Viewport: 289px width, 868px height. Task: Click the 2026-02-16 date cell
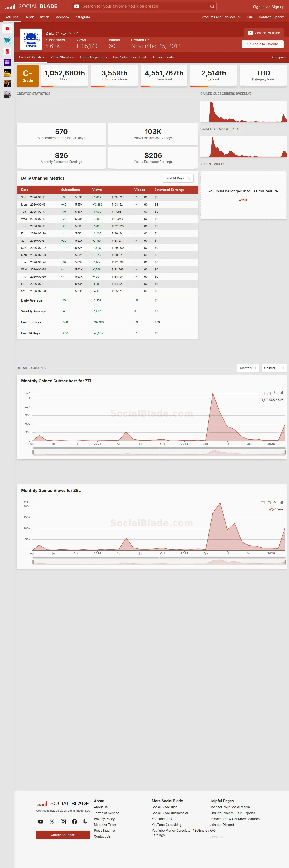coord(38,205)
